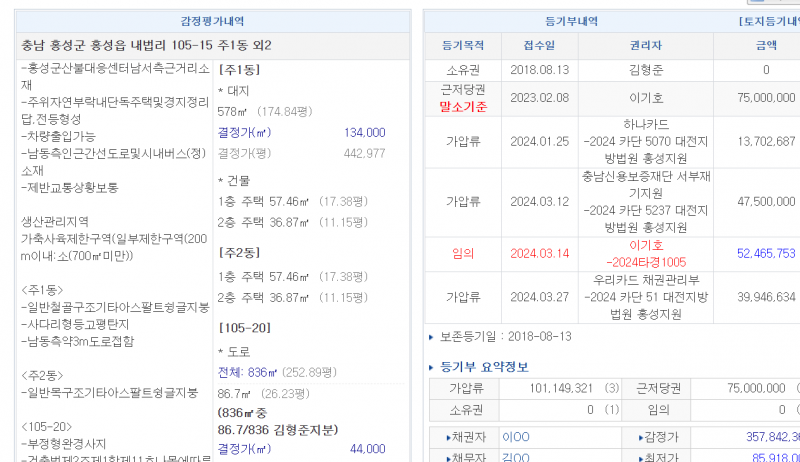The height and width of the screenshot is (462, 800).
Task: Click the arrow marker before 채권자
Action: click(449, 437)
